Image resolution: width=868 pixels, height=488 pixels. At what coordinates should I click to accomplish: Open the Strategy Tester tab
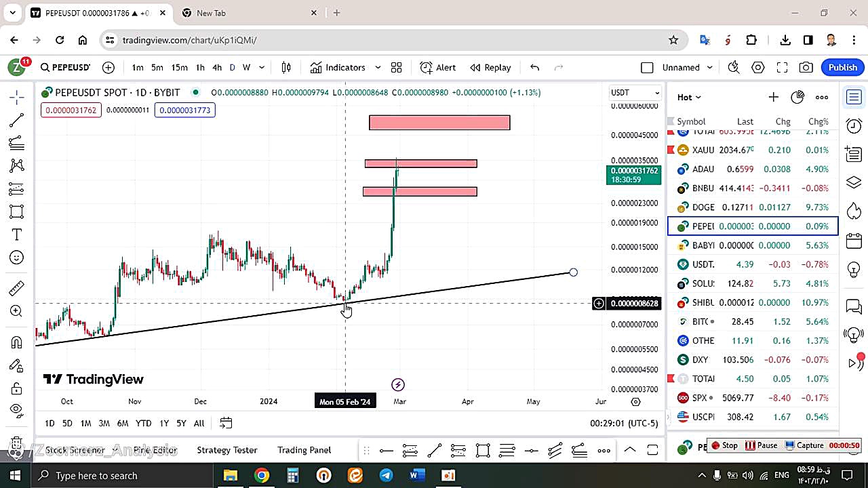pos(227,450)
